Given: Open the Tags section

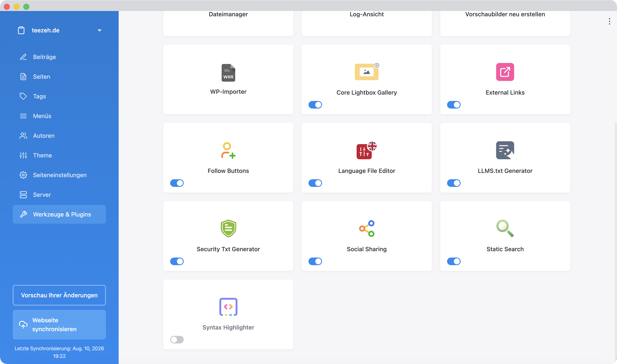Looking at the screenshot, I should (59, 96).
